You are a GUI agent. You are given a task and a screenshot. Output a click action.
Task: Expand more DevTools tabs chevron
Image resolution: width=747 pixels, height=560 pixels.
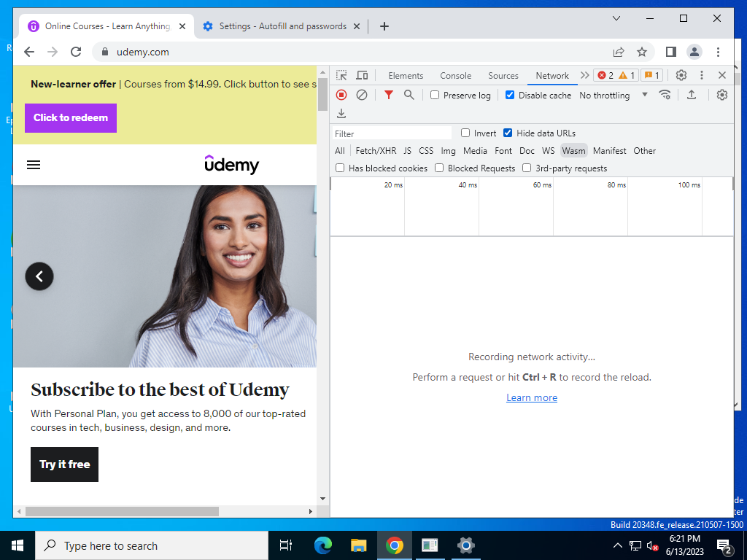coord(584,75)
